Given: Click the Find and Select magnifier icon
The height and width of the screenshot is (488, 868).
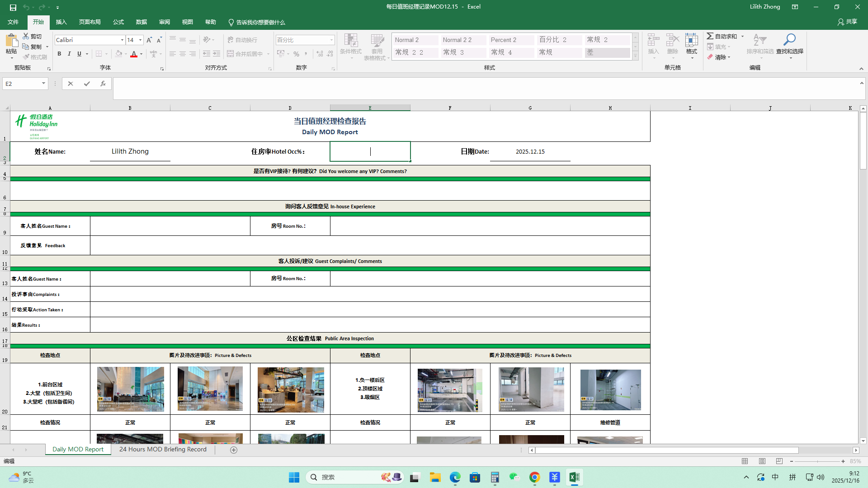Looking at the screenshot, I should [789, 40].
